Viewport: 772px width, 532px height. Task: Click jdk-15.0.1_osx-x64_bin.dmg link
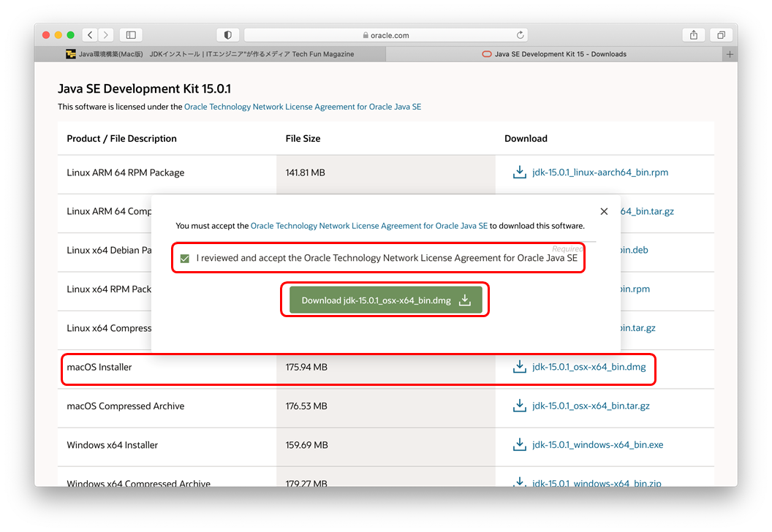click(x=589, y=367)
